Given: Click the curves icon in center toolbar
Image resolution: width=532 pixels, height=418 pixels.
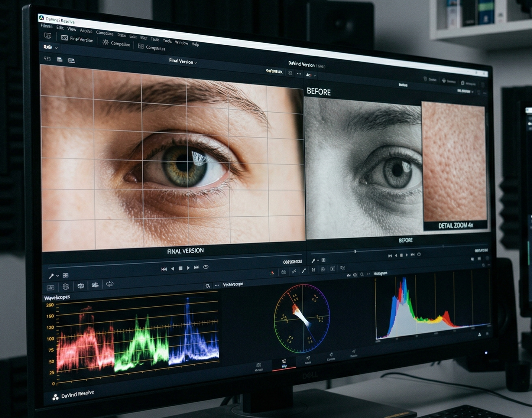Looking at the screenshot, I should (x=294, y=271).
